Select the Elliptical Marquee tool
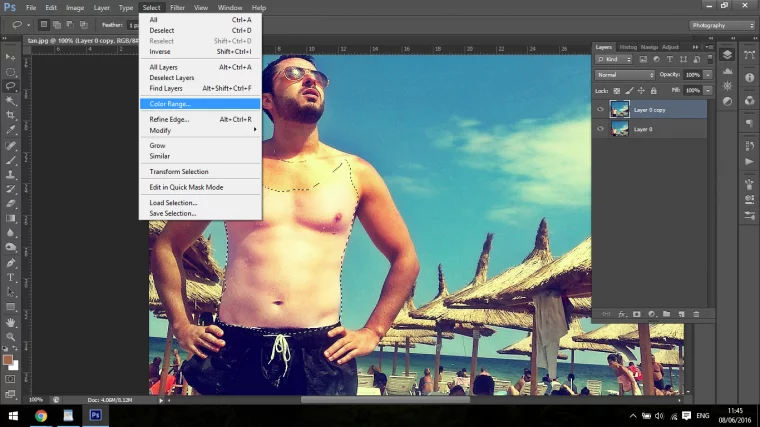The image size is (760, 427). point(10,72)
